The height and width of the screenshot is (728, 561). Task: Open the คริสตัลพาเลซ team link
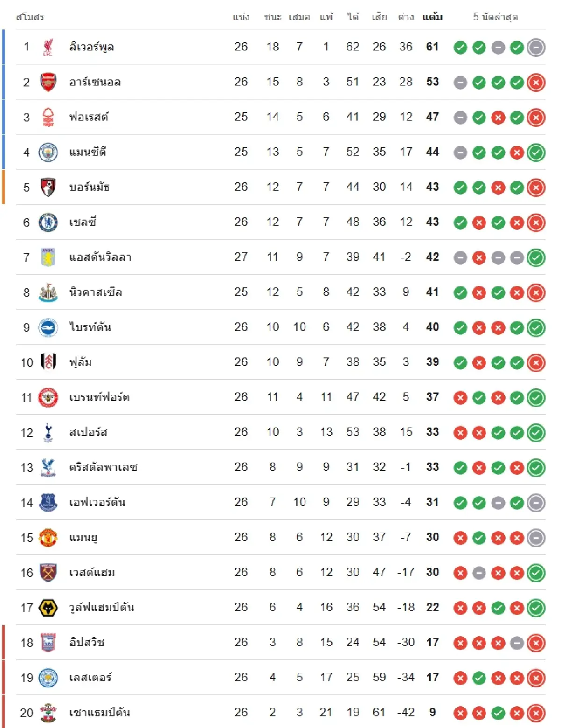click(103, 467)
